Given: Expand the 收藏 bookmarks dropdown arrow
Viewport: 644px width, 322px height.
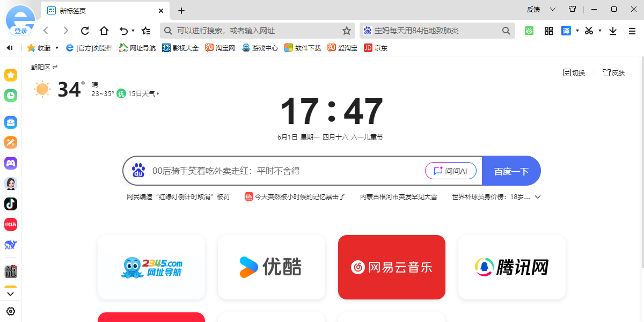Looking at the screenshot, I should [x=57, y=48].
